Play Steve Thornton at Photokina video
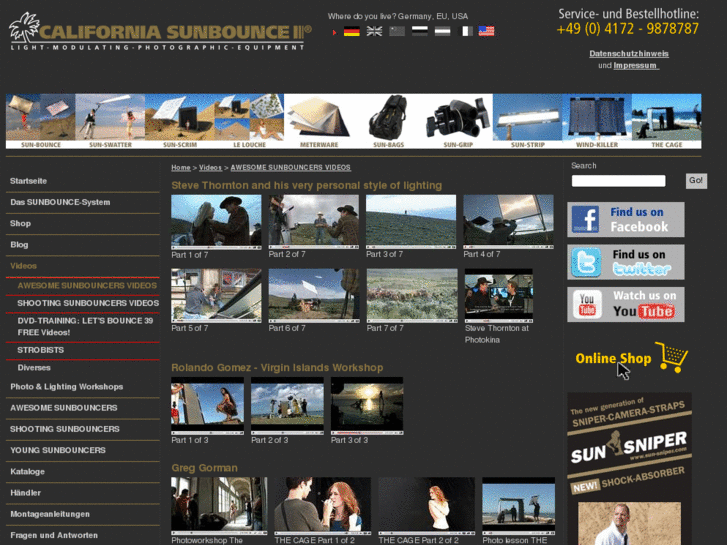 click(499, 295)
